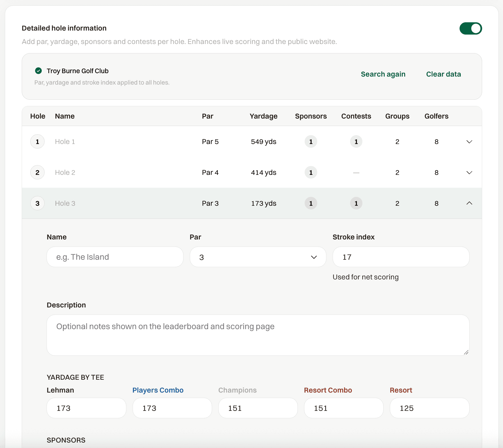Click the Sponsors count badge for Hole 2
This screenshot has width=503, height=448.
(x=311, y=172)
